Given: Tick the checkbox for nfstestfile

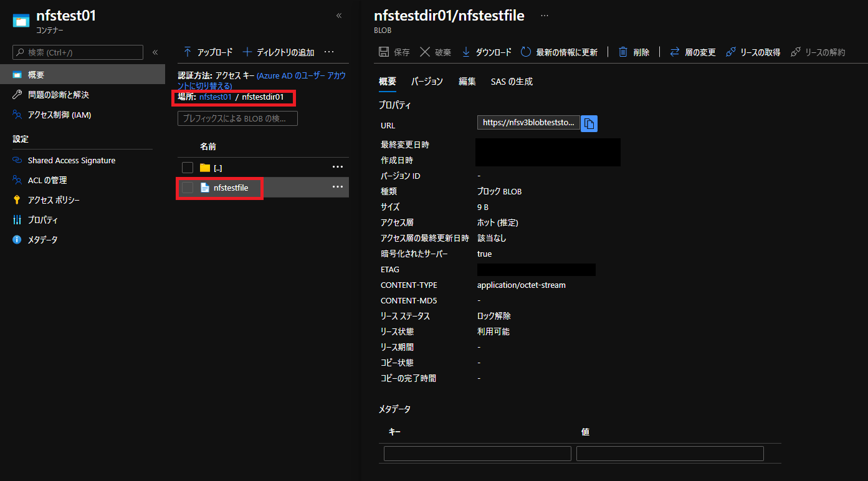Looking at the screenshot, I should tap(188, 188).
